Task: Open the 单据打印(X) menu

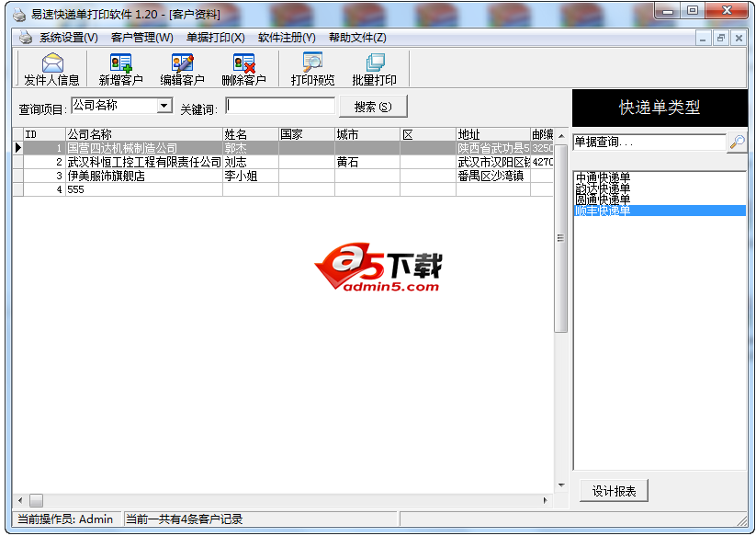Action: (216, 38)
